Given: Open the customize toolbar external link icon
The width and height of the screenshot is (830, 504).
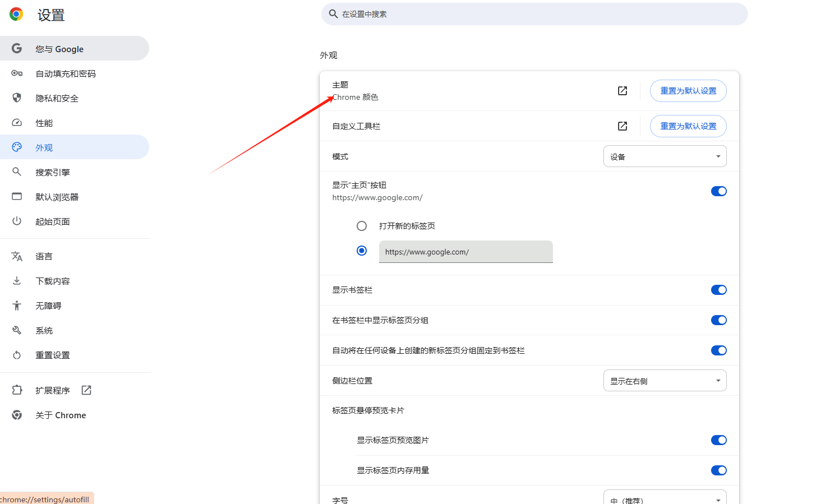Looking at the screenshot, I should pos(622,126).
